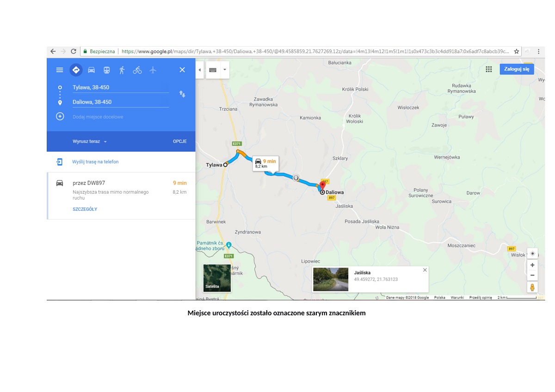
Task: Switch to the Satelita map view
Action: point(217,278)
